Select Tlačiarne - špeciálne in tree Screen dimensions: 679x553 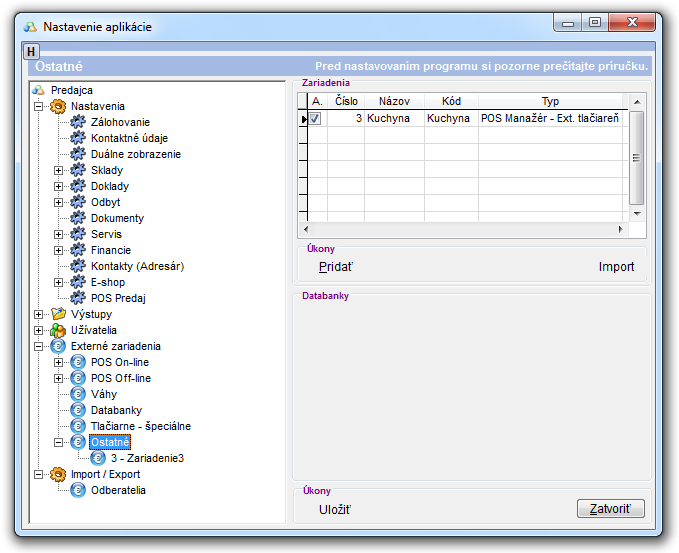140,426
